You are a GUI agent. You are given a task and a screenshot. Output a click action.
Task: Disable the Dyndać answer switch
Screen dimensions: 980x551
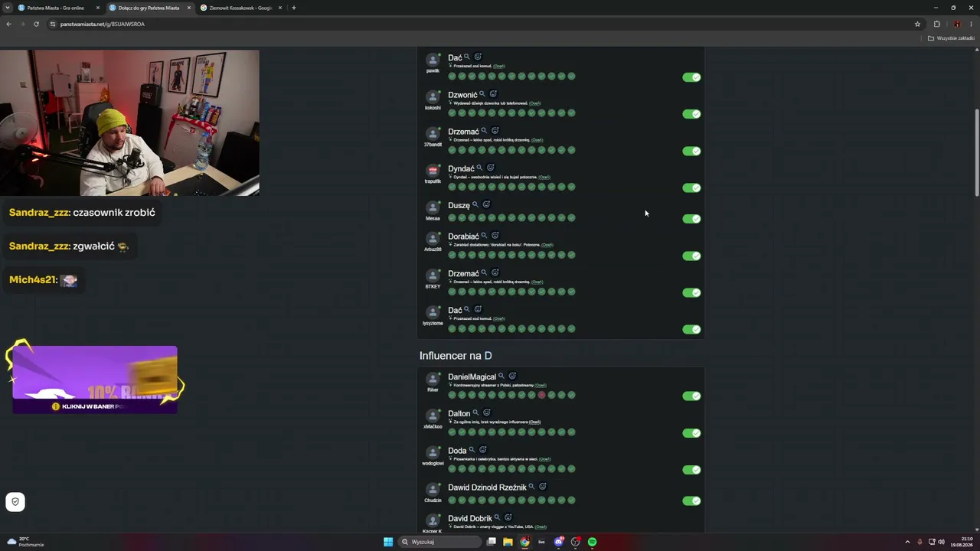(x=691, y=187)
